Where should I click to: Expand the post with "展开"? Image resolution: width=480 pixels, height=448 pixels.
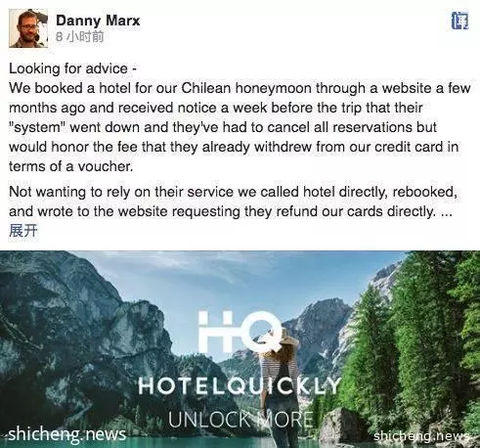[23, 231]
